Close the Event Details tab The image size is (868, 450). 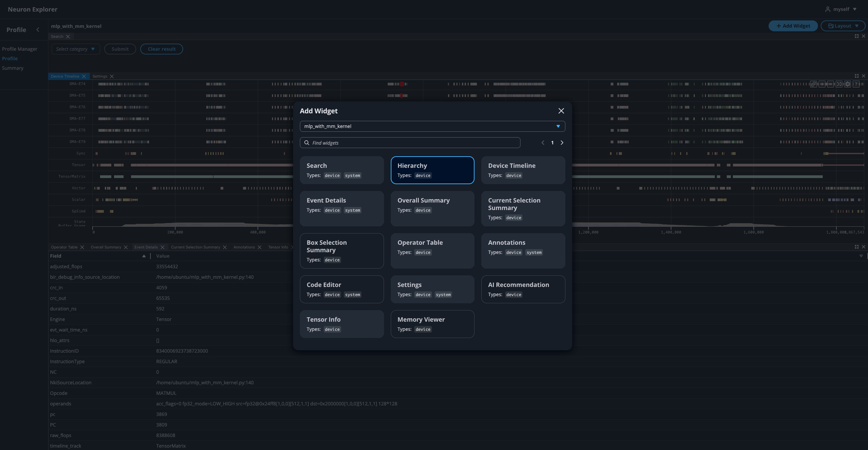162,247
